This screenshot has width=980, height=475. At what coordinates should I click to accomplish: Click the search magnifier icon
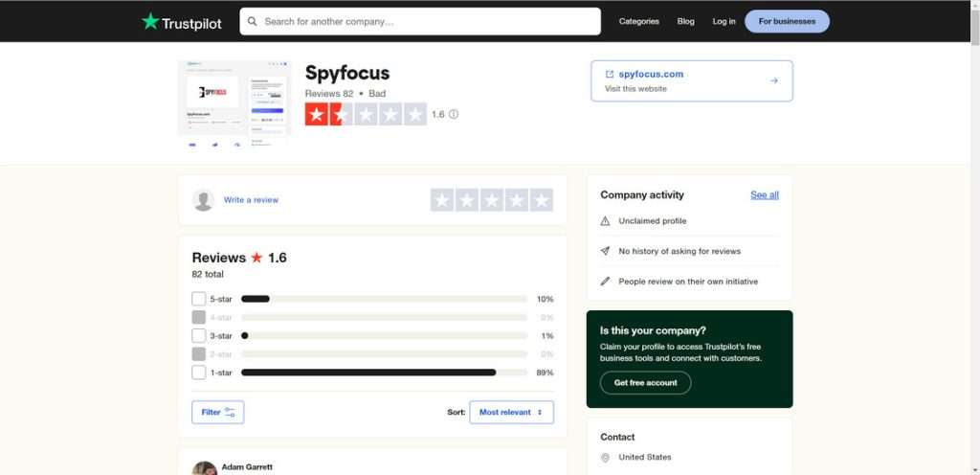tap(253, 21)
